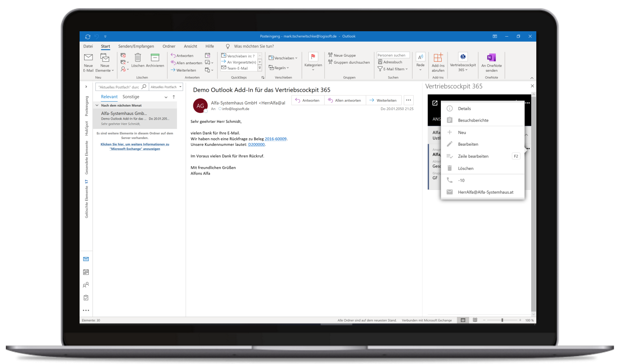Open the Calendar module icon
Image resolution: width=625 pixels, height=364 pixels.
click(86, 272)
